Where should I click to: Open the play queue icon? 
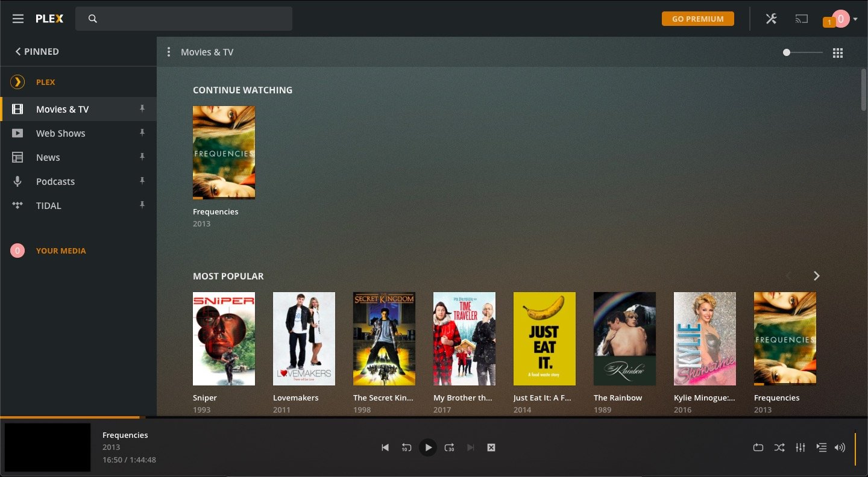coord(821,447)
